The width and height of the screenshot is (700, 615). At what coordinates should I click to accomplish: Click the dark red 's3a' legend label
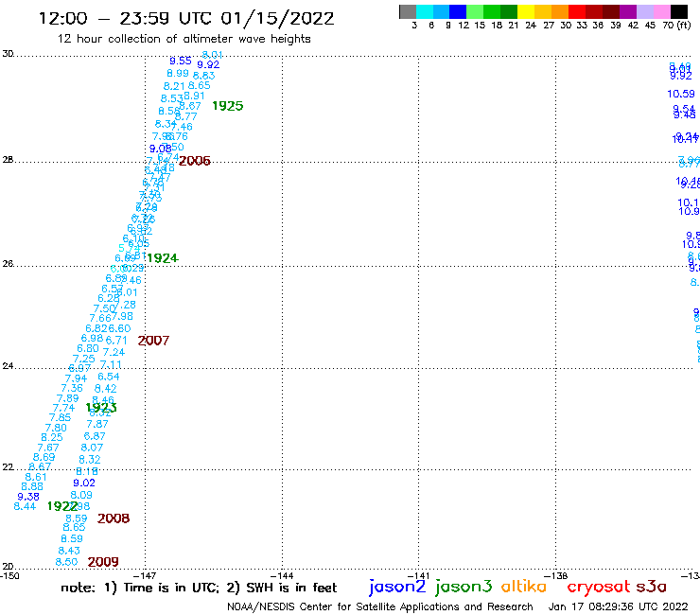pos(651,587)
